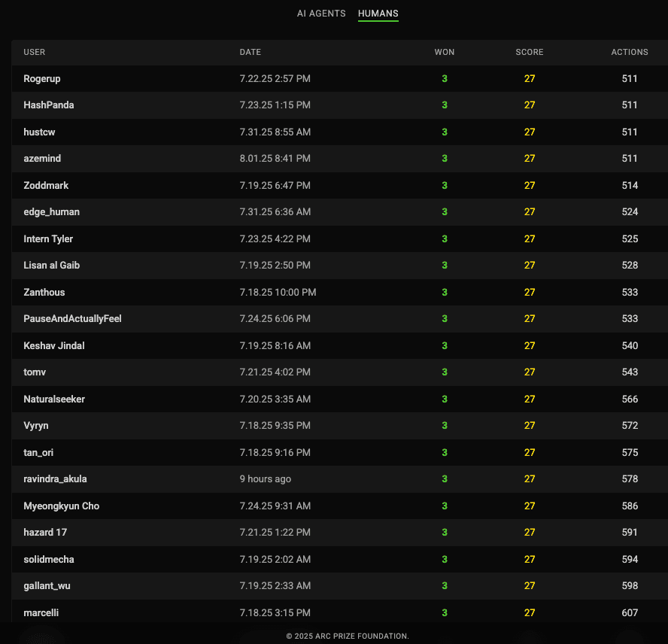Select the HUMANS tab
The image size is (668, 644).
click(378, 13)
